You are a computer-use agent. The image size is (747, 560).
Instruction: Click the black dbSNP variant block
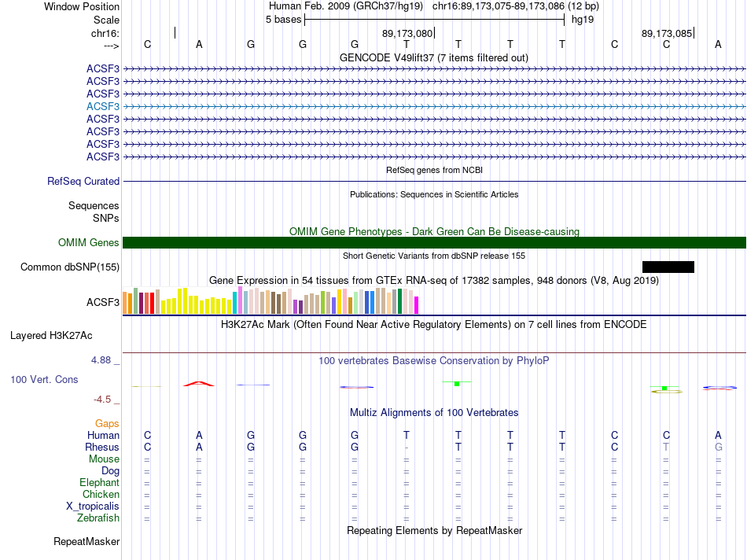pyautogui.click(x=668, y=267)
